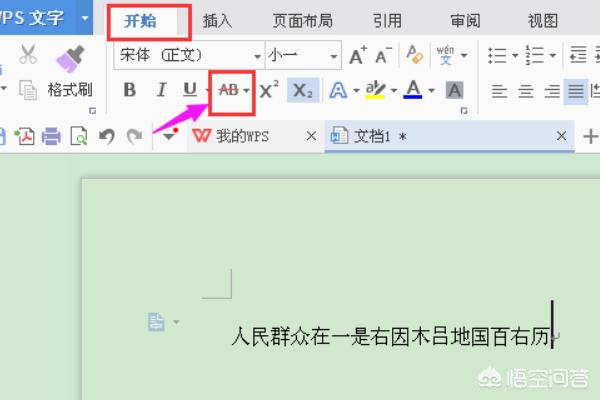Switch to 插入 ribbon tab
This screenshot has height=400, width=600.
coord(217,21)
